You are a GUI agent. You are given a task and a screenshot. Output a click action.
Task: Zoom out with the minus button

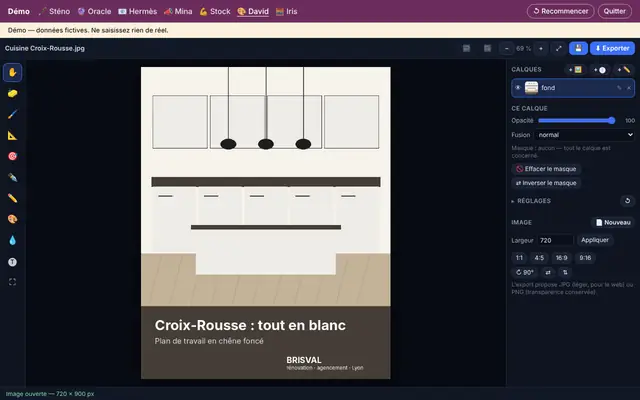tap(507, 49)
